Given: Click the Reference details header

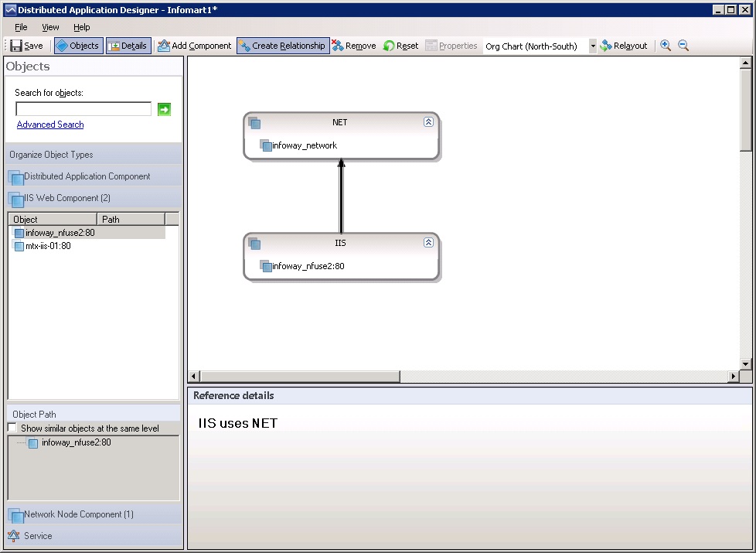Looking at the screenshot, I should coord(470,396).
